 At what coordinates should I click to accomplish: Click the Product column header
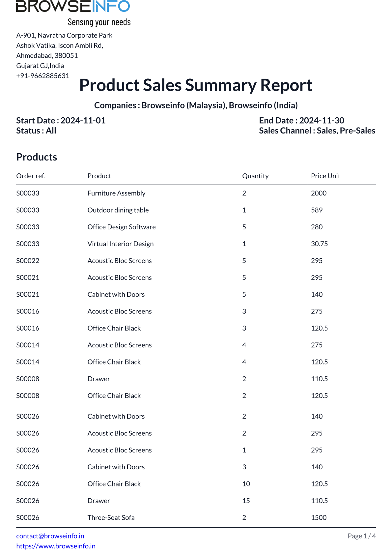(x=99, y=176)
